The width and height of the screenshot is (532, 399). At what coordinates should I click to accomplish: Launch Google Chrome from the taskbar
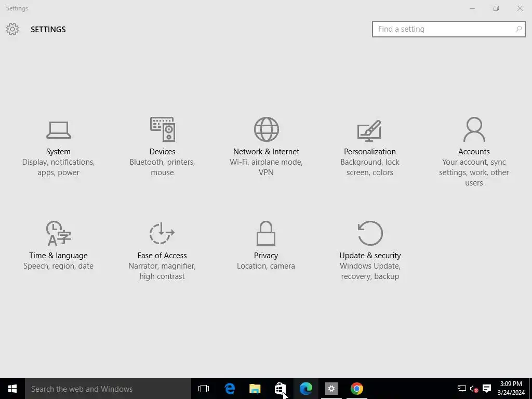click(356, 389)
